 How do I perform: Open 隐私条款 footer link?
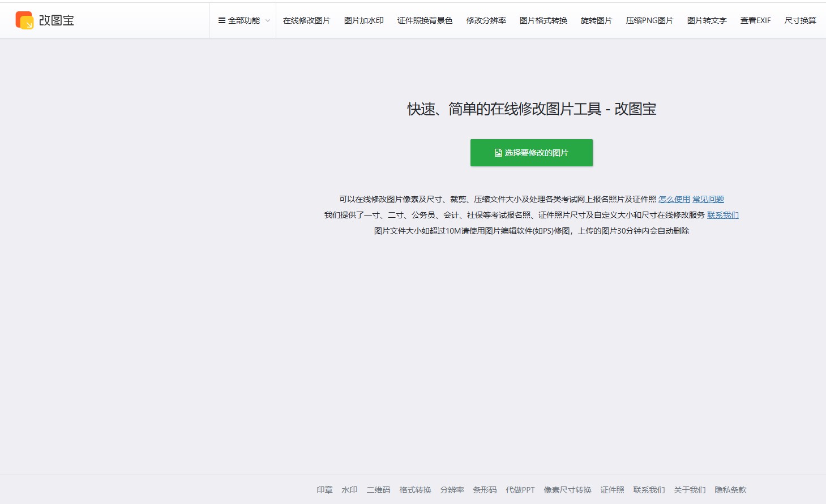coord(730,490)
